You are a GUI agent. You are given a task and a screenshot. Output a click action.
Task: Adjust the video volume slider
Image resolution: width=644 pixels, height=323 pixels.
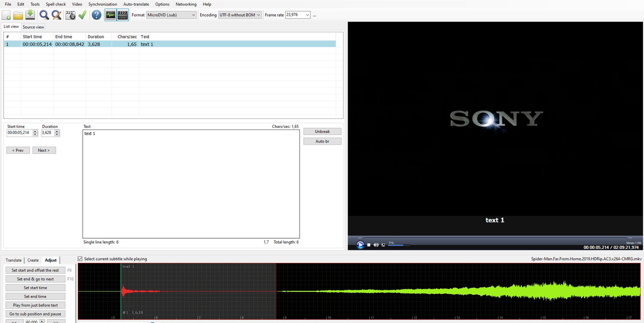tap(398, 245)
